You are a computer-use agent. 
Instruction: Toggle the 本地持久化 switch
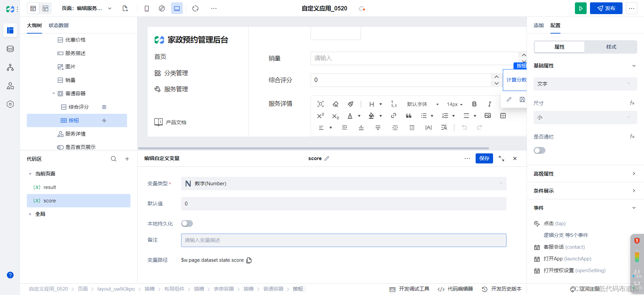click(187, 224)
